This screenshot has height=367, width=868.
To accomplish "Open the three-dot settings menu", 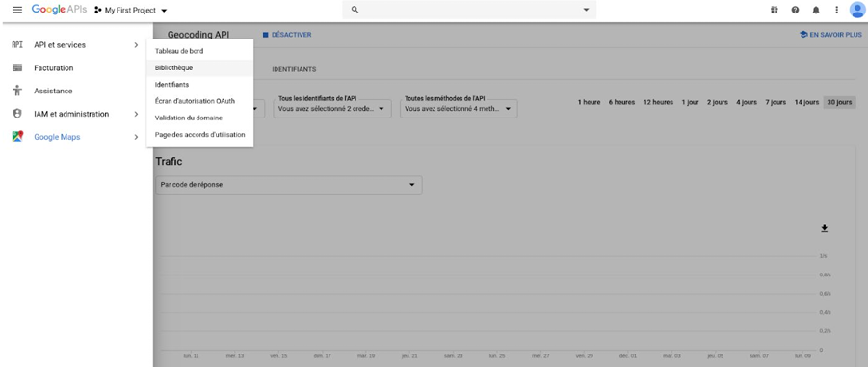I will tap(837, 10).
